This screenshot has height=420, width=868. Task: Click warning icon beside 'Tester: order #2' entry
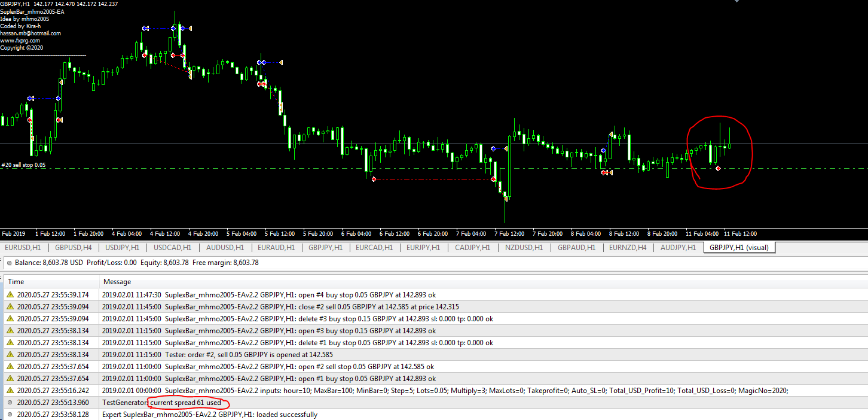10,355
